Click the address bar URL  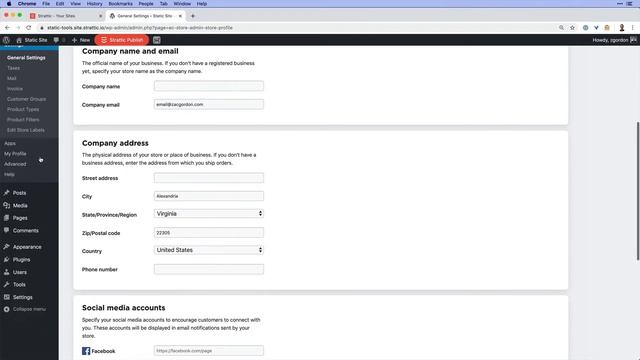pyautogui.click(x=140, y=28)
